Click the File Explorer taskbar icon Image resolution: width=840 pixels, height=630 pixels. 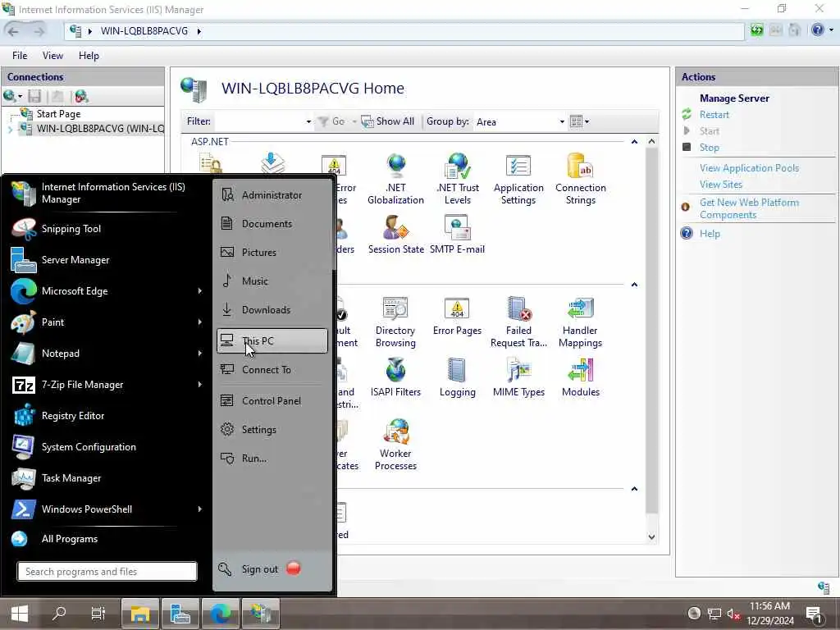[x=139, y=614]
